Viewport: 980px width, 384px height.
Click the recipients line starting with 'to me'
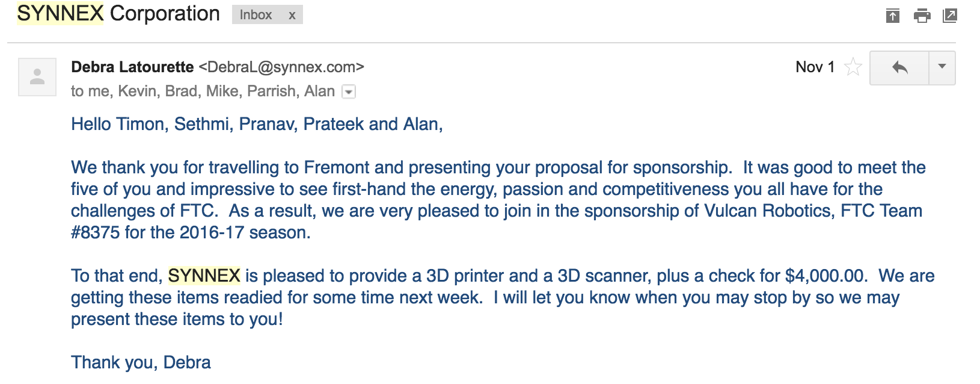pyautogui.click(x=203, y=91)
